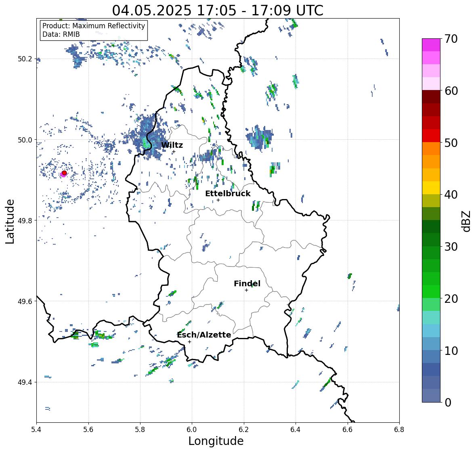Click the plus marker below Findel

(246, 290)
